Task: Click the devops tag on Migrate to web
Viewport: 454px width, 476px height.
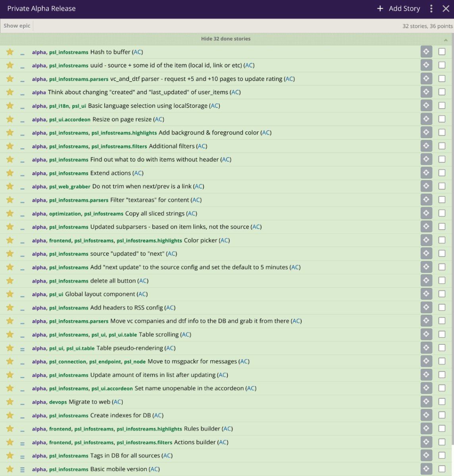Action: (x=58, y=402)
